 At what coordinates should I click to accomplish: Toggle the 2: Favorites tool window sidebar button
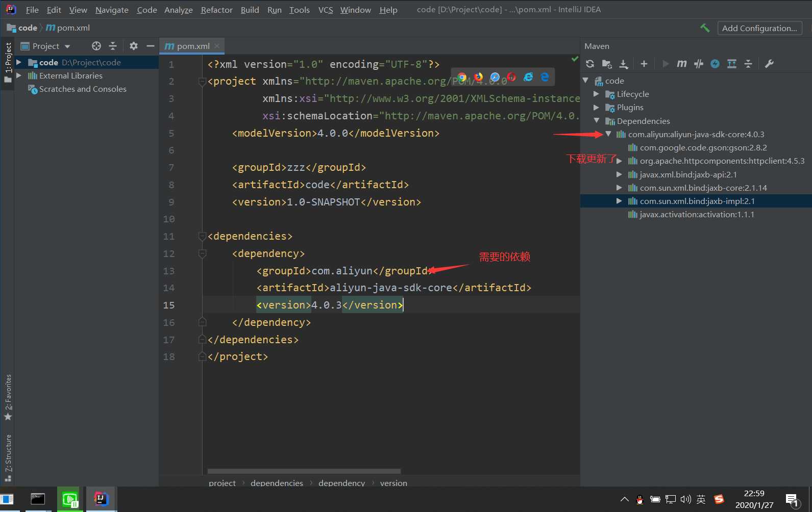click(x=8, y=397)
